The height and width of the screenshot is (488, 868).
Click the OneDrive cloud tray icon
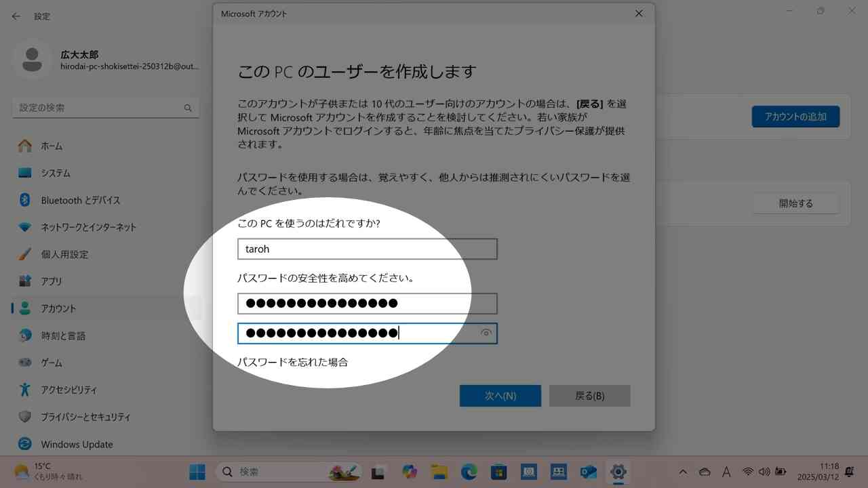705,472
